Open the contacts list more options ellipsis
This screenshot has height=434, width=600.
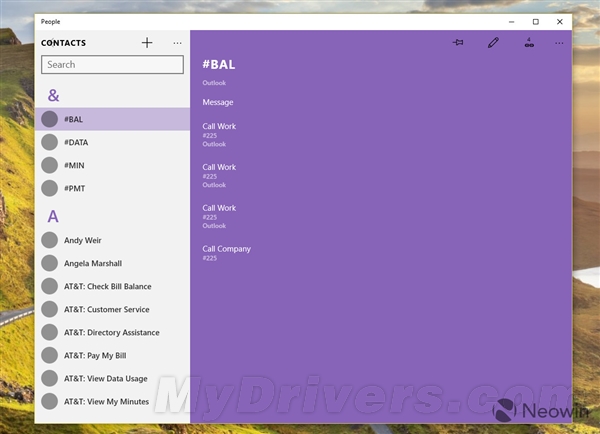[177, 43]
